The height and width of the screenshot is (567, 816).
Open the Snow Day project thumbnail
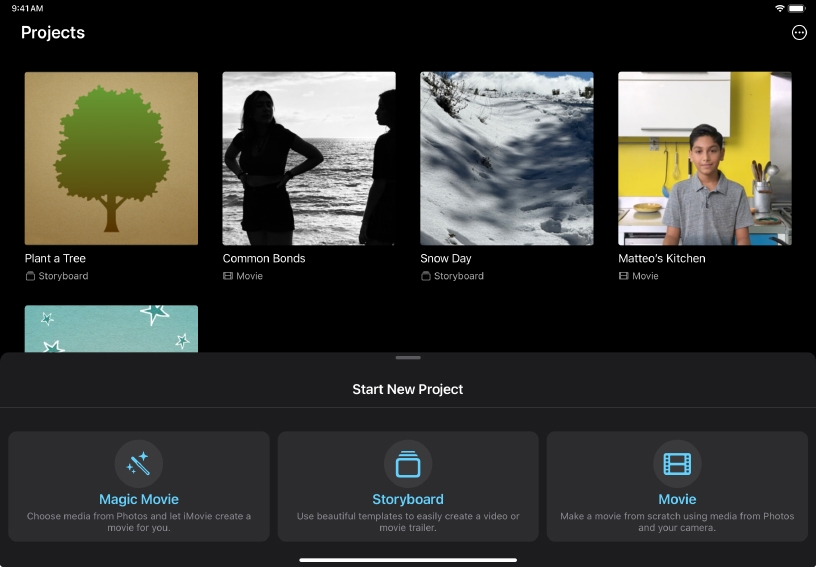[507, 158]
